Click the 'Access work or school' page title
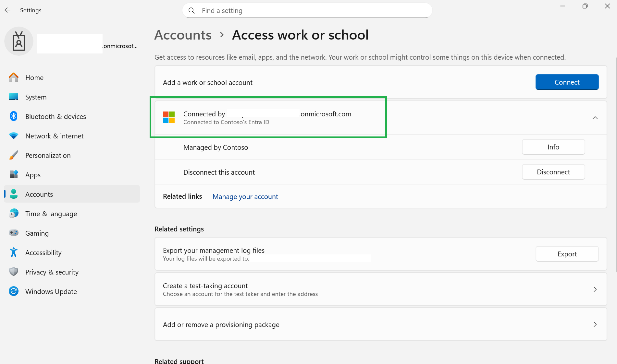617x364 pixels. point(300,35)
